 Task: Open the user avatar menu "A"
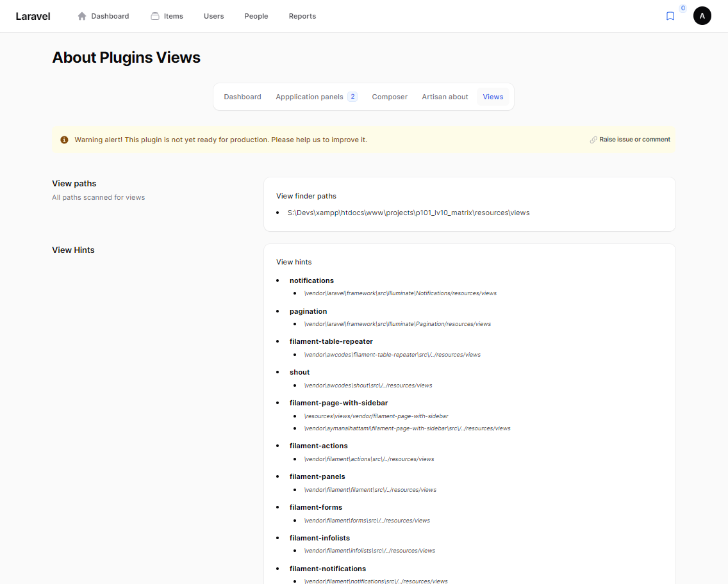pyautogui.click(x=702, y=16)
